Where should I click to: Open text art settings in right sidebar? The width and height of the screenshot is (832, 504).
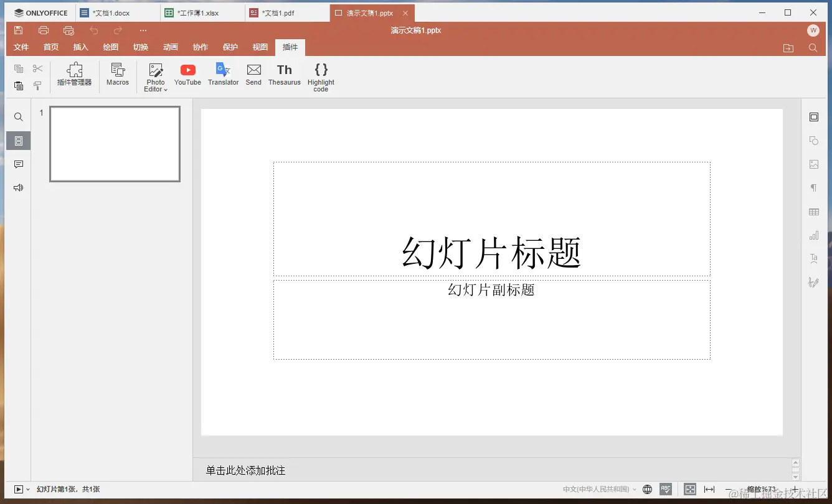click(x=814, y=259)
